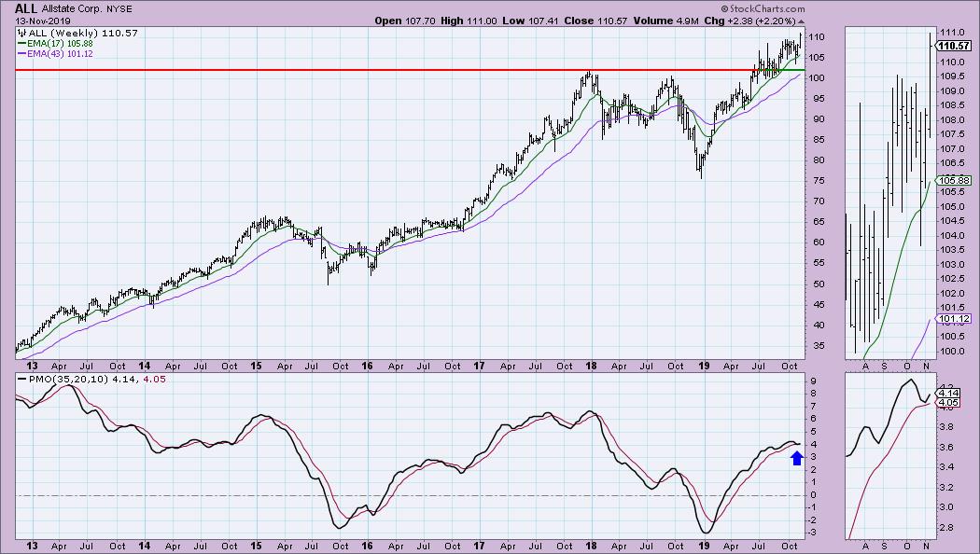Click the 9 label on PMO scale
Screen dimensions: 980x554
point(813,381)
